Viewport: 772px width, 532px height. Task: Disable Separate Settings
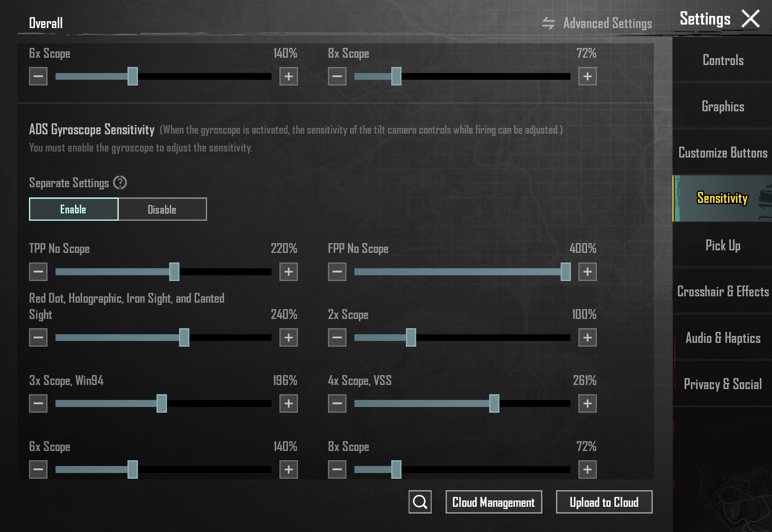pyautogui.click(x=162, y=209)
